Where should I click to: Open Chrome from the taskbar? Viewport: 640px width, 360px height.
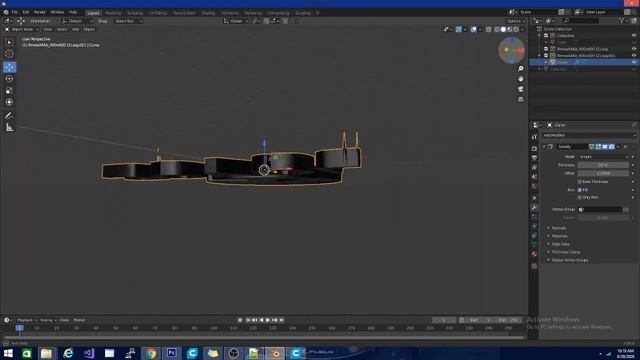click(151, 353)
